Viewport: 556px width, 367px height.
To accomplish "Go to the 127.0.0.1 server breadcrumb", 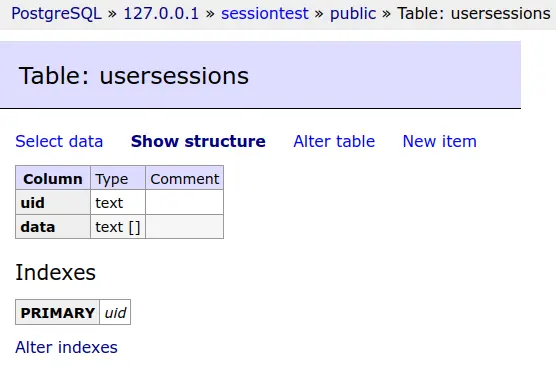I will coord(161,13).
